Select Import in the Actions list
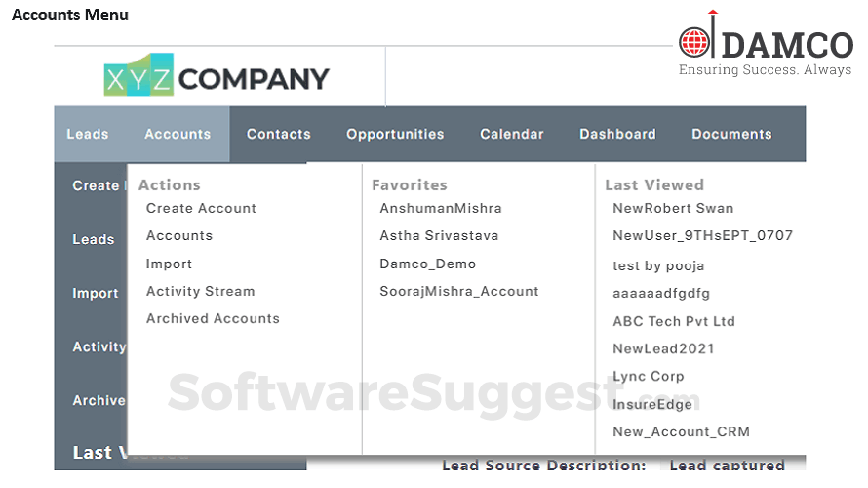This screenshot has height=488, width=868. (169, 264)
